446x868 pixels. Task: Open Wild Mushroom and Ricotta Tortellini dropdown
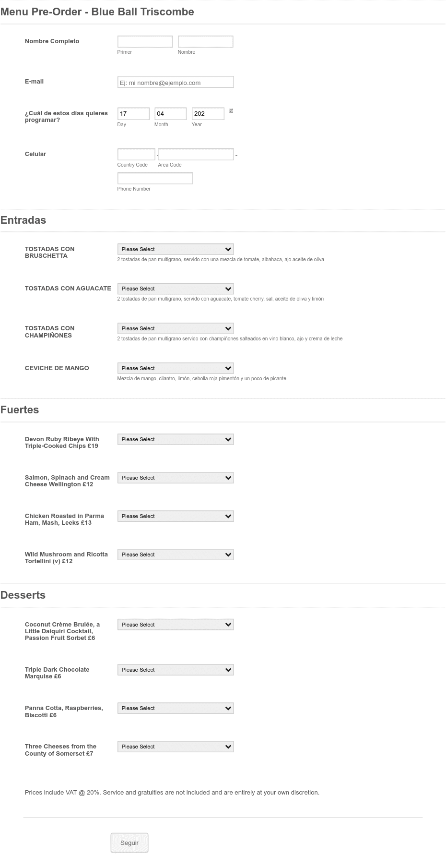176,555
